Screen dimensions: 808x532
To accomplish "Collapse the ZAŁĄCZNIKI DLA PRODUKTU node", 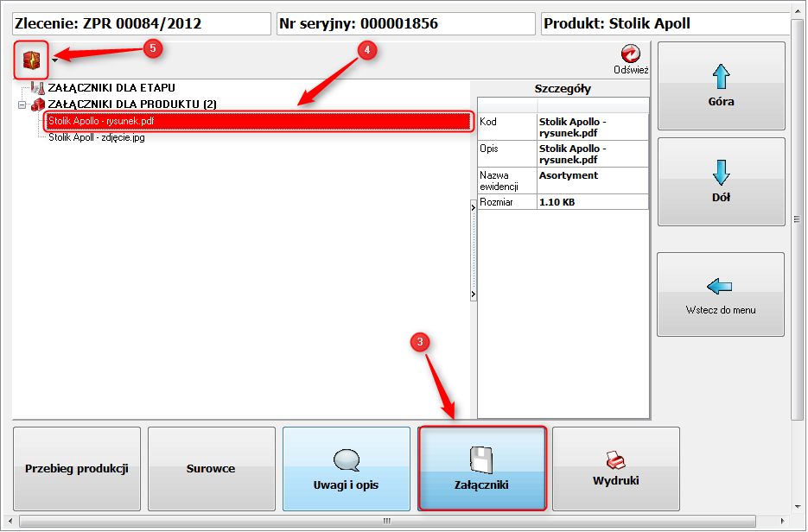I will (22, 104).
